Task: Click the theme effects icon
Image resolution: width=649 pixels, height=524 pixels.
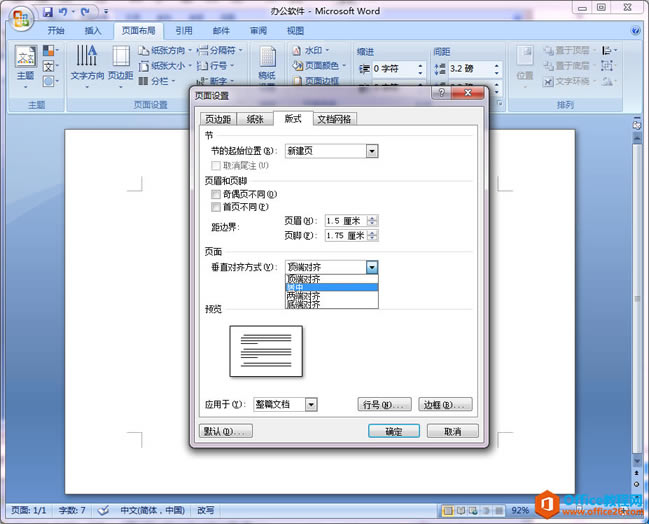Action: click(x=48, y=81)
